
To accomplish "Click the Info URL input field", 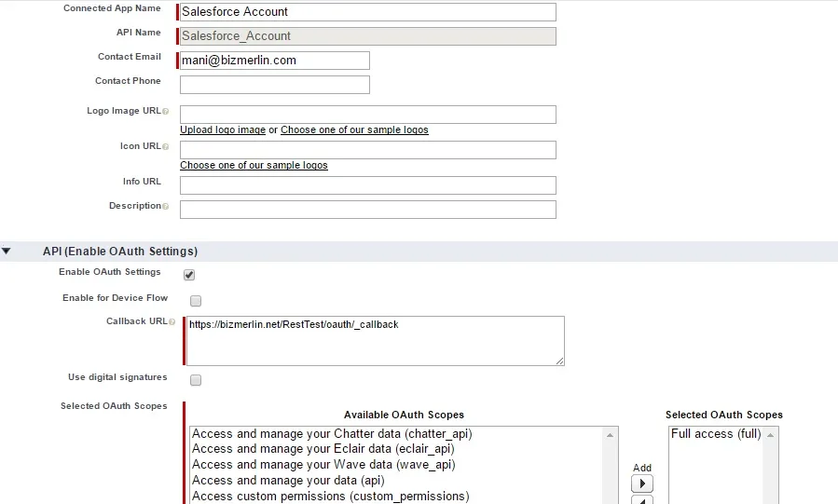I will coord(367,185).
